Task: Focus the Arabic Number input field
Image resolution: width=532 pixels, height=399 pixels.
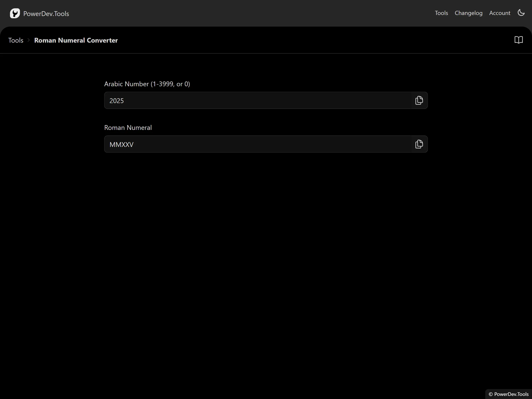Action: (x=257, y=101)
